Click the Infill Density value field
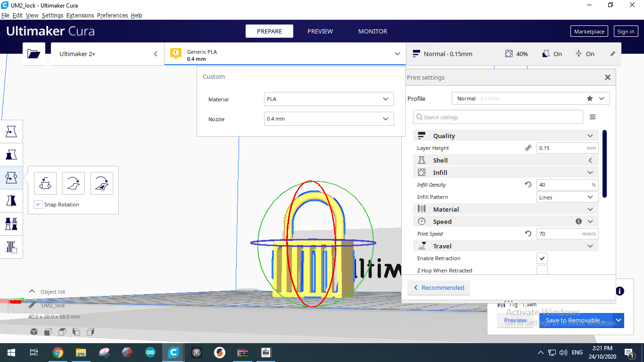This screenshot has height=362, width=644. 568,185
